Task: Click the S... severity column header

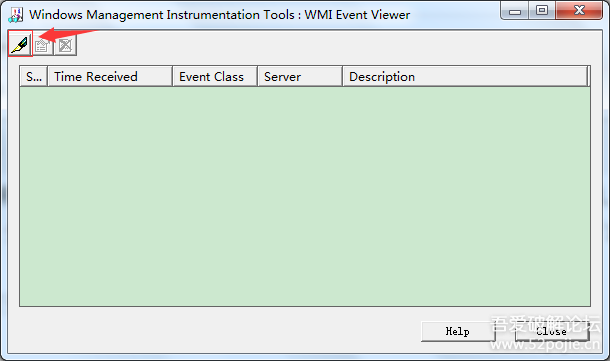Action: (x=33, y=76)
